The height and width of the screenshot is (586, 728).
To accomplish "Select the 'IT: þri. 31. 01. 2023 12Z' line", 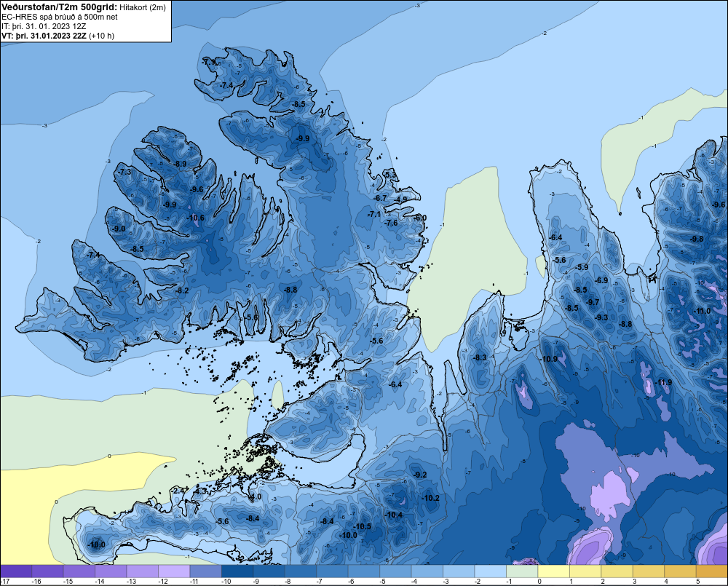I will 44,26.
